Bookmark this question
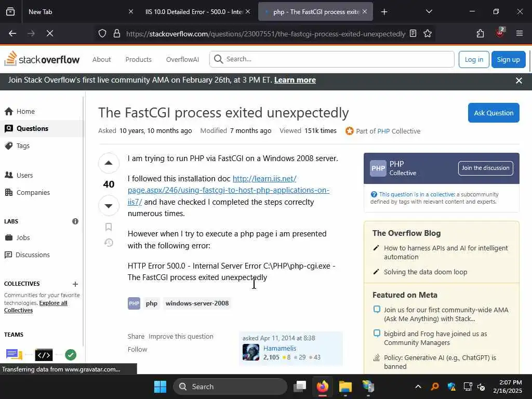The height and width of the screenshot is (399, 532). point(109,227)
